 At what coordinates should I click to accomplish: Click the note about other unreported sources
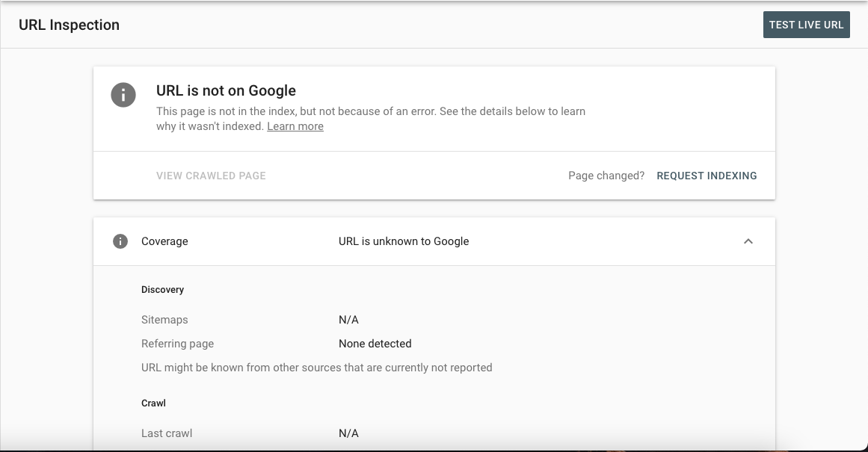(x=316, y=368)
